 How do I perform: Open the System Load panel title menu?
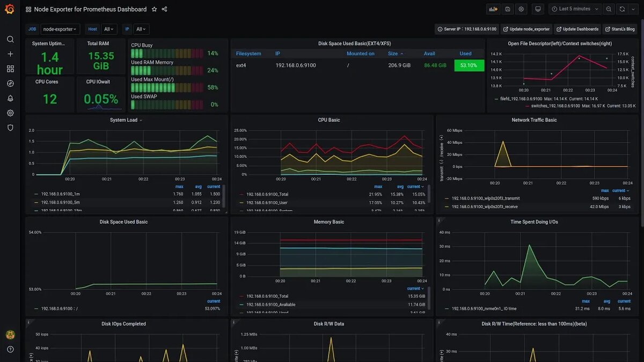tap(126, 120)
